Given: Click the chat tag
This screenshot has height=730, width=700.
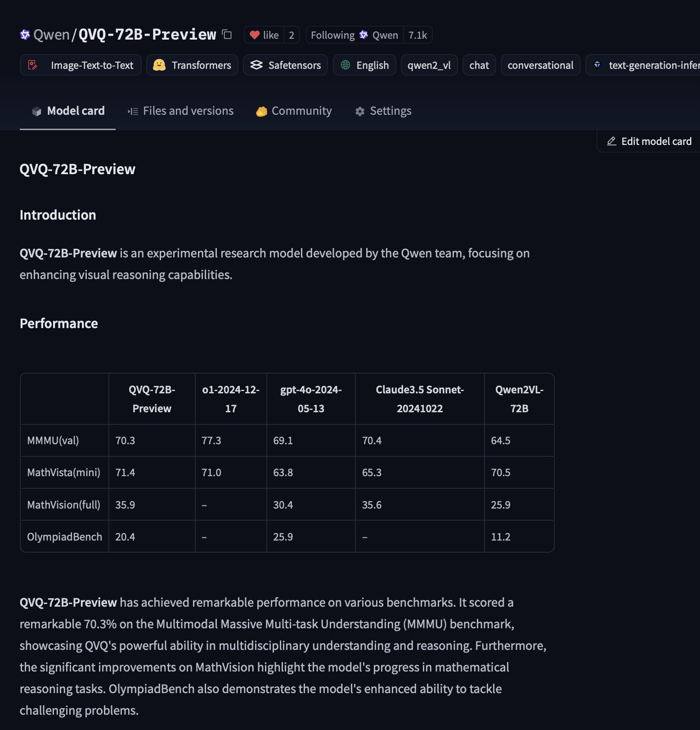Looking at the screenshot, I should coord(479,65).
